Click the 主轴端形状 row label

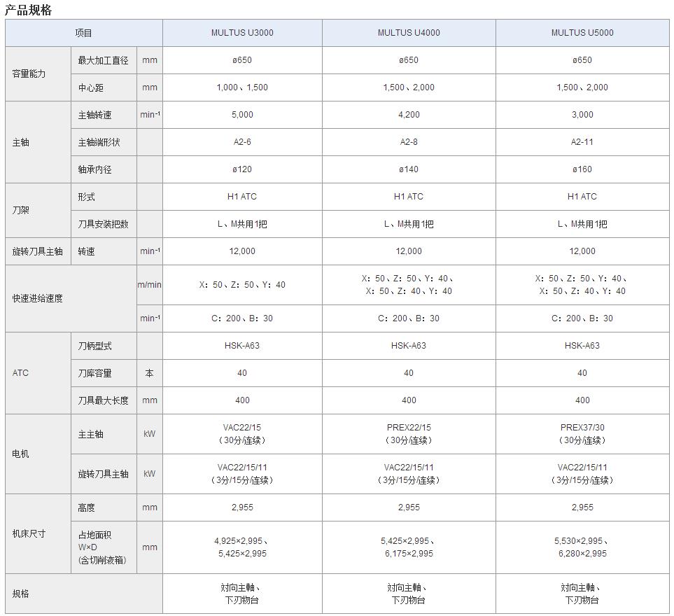coord(99,142)
